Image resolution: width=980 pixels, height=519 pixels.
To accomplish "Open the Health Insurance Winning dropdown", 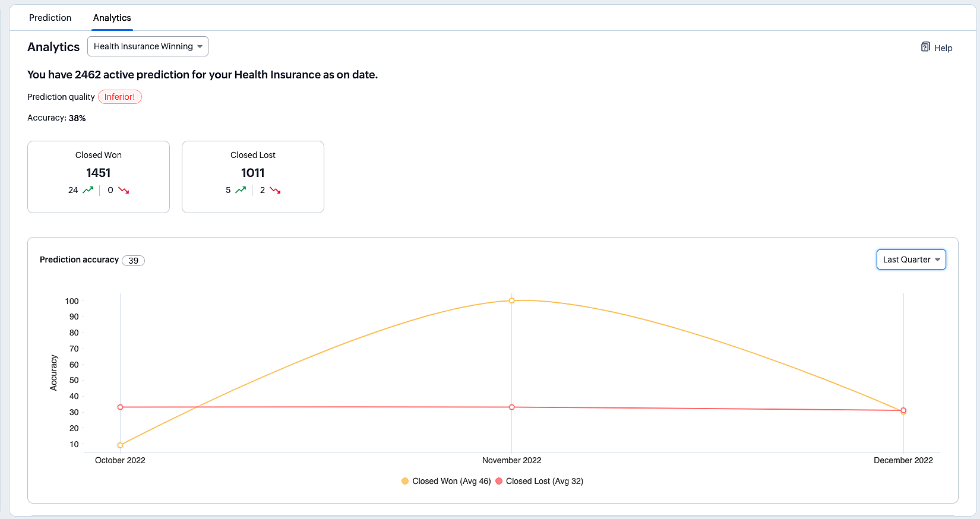I will [148, 46].
